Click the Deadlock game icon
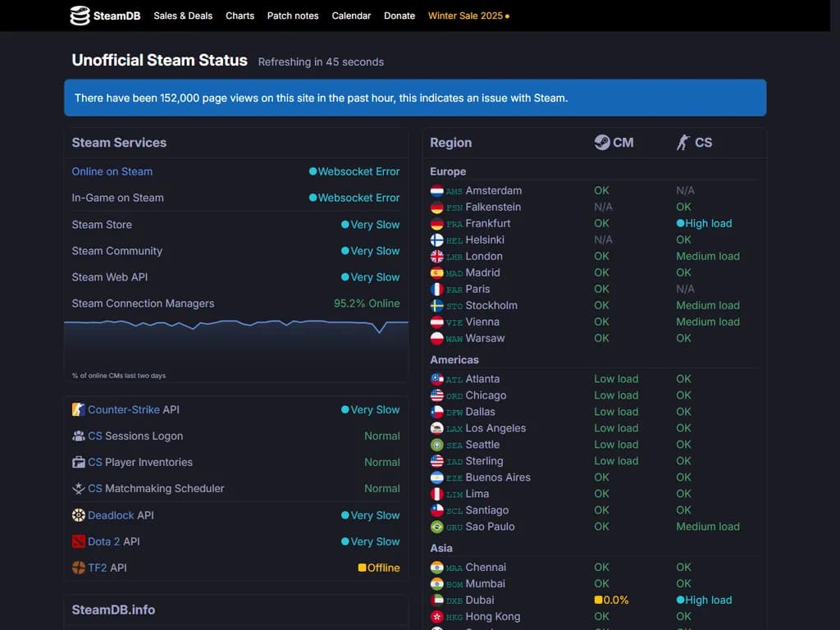Viewport: 840px width, 630px height. coord(79,515)
